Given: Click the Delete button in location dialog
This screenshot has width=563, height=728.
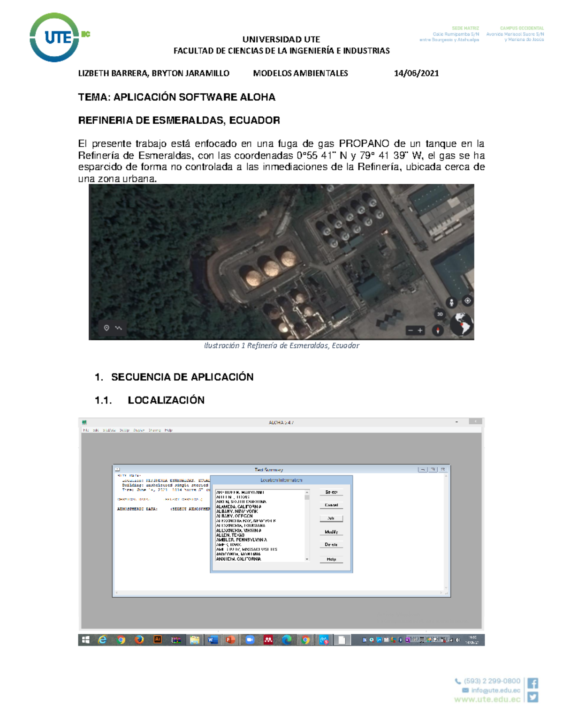Looking at the screenshot, I should tap(331, 545).
